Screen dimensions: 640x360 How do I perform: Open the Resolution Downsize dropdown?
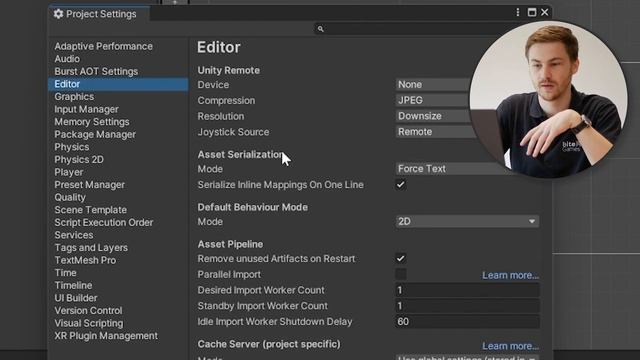click(433, 116)
